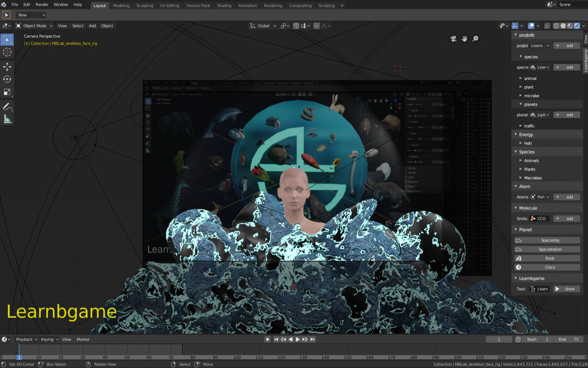Click the Book button in Planet panel
The image size is (588, 368).
[547, 258]
